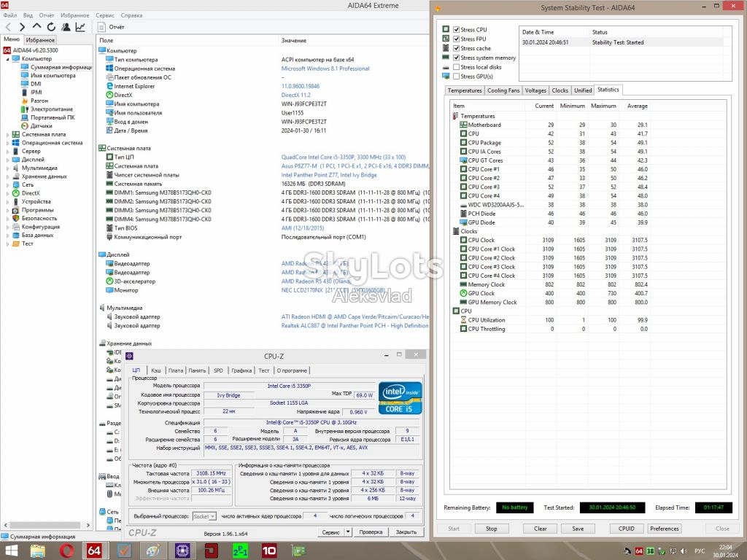The height and width of the screenshot is (560, 747).
Task: Expand the Мультимедиа node in the left tree
Action: 7,168
